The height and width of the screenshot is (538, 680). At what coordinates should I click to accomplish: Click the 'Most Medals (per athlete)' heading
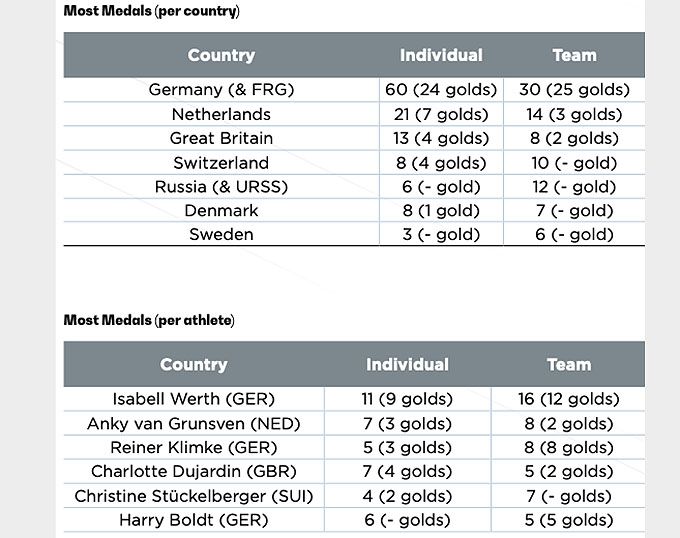coord(149,320)
